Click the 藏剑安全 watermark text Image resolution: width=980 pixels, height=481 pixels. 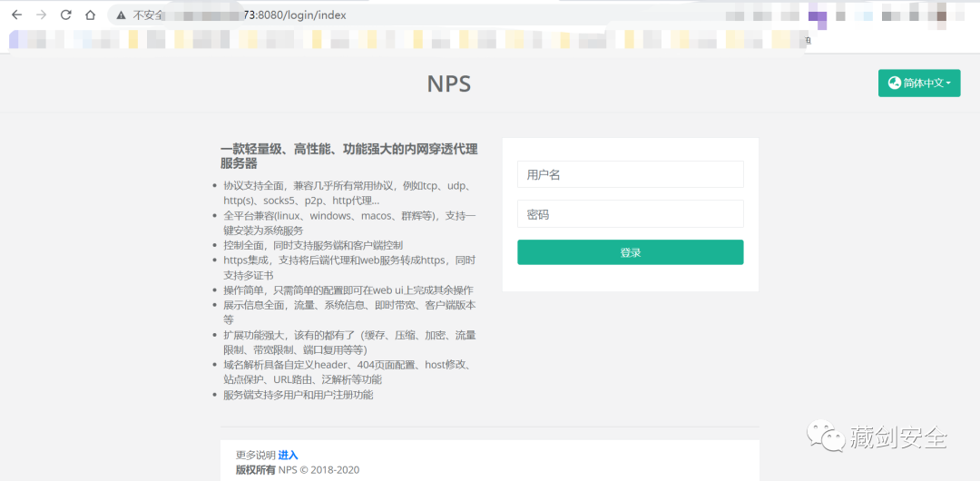tap(898, 437)
